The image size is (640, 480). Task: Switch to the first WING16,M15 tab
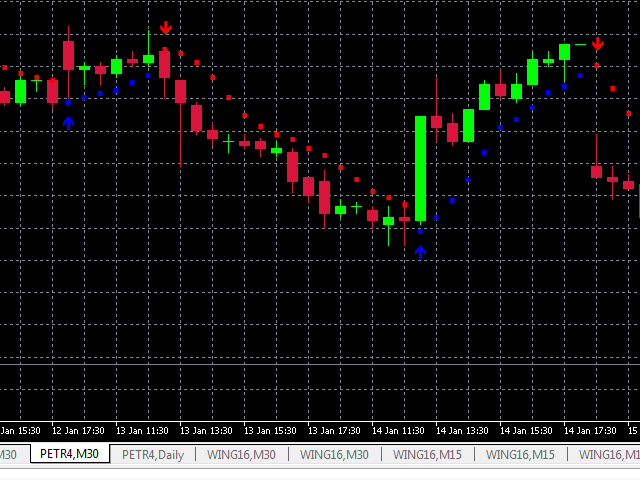tap(428, 454)
